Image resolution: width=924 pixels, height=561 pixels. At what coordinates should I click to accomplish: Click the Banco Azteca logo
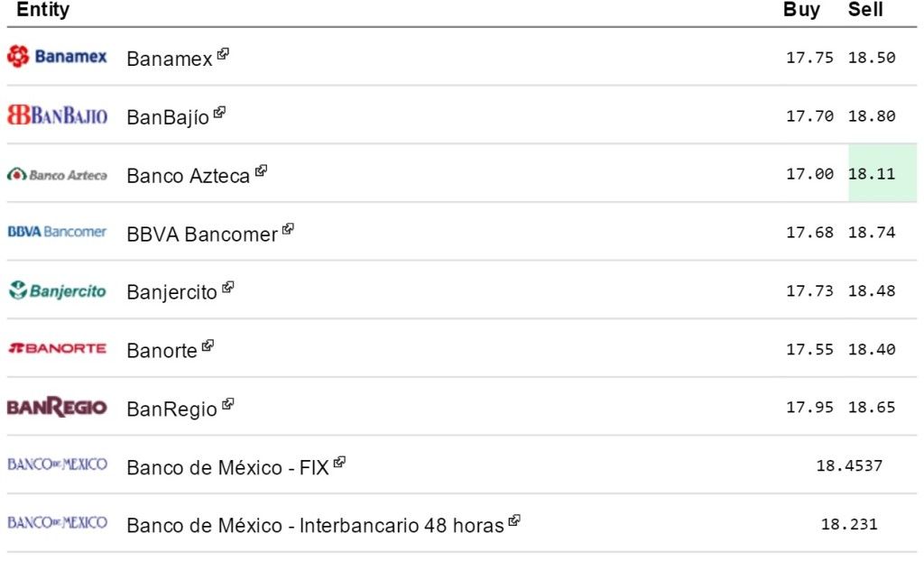click(57, 173)
